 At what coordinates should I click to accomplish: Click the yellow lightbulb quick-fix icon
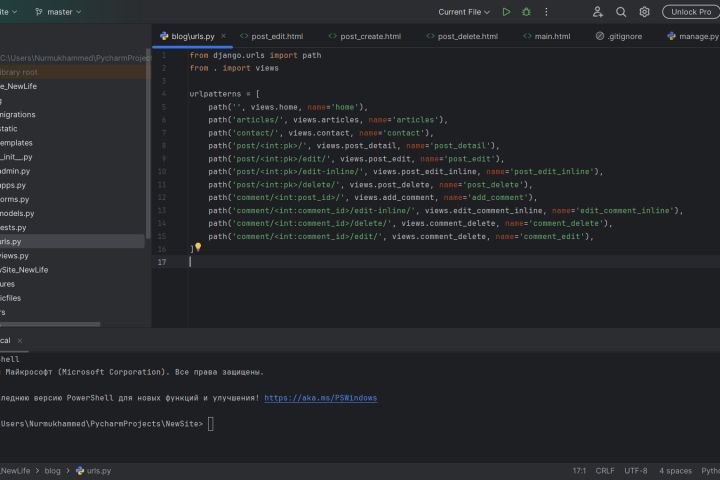(x=198, y=247)
